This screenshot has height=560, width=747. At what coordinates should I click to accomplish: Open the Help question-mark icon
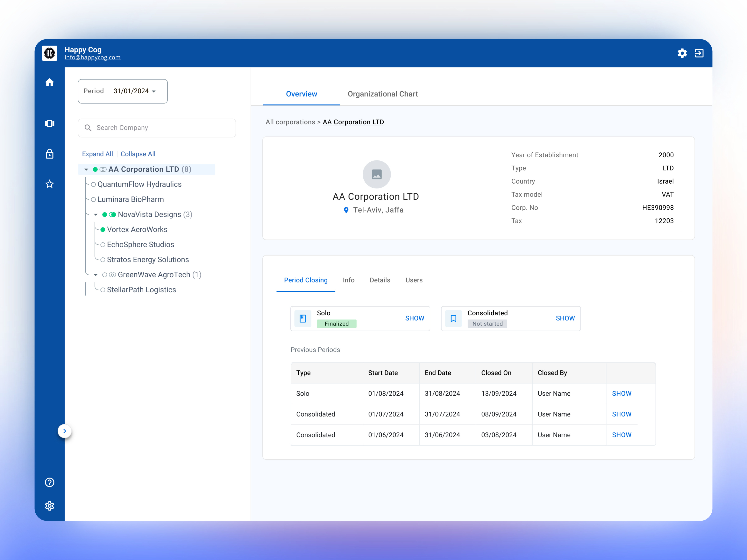click(49, 482)
